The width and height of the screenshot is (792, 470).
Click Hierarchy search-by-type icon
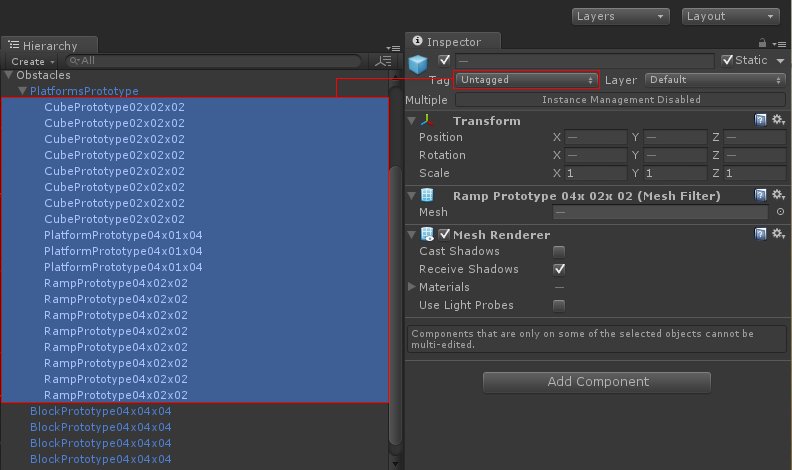(x=382, y=61)
